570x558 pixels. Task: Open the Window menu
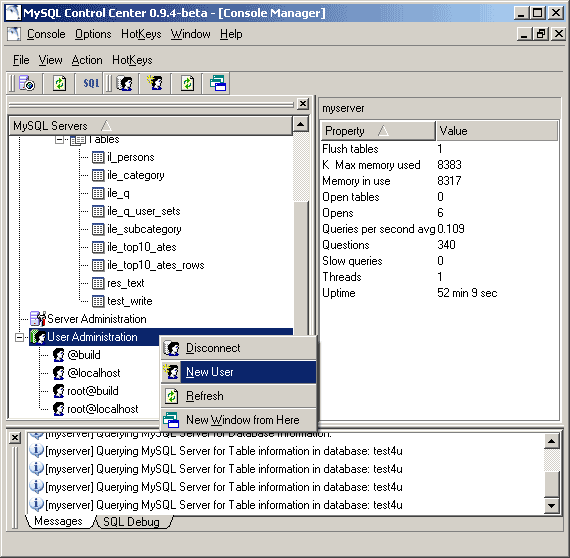(x=190, y=34)
